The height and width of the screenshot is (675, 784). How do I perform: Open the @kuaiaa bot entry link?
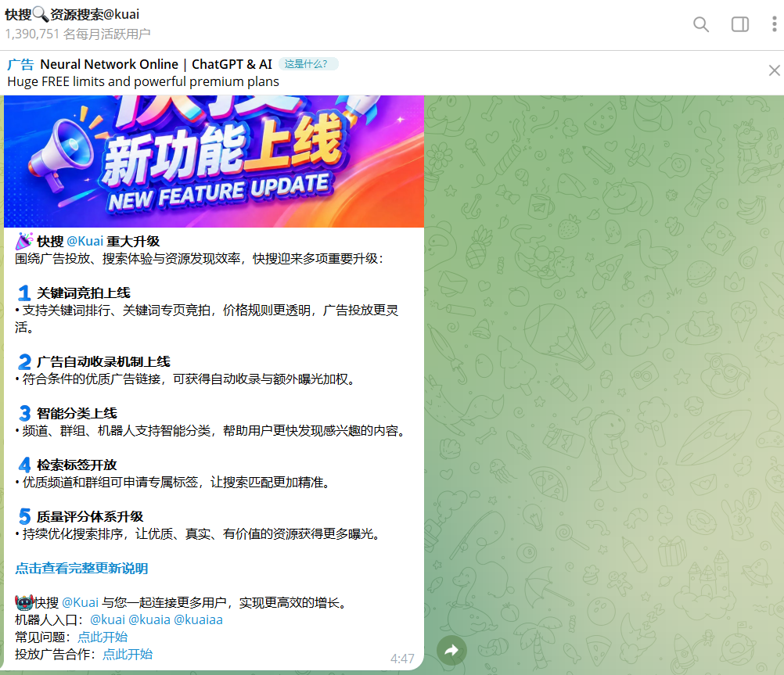click(x=198, y=620)
